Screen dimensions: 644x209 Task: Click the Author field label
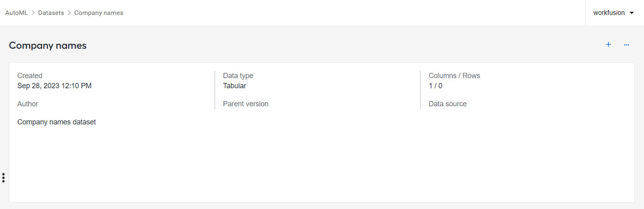(x=27, y=104)
